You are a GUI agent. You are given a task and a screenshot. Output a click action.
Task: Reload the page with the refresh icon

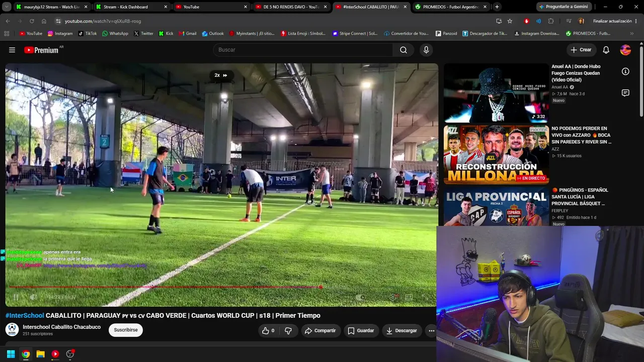pyautogui.click(x=32, y=21)
